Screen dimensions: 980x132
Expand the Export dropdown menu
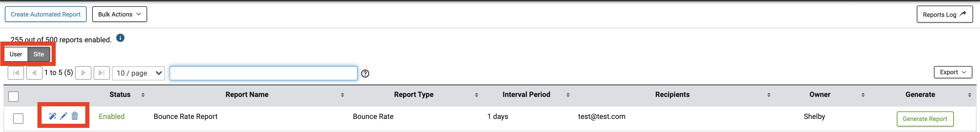(952, 72)
